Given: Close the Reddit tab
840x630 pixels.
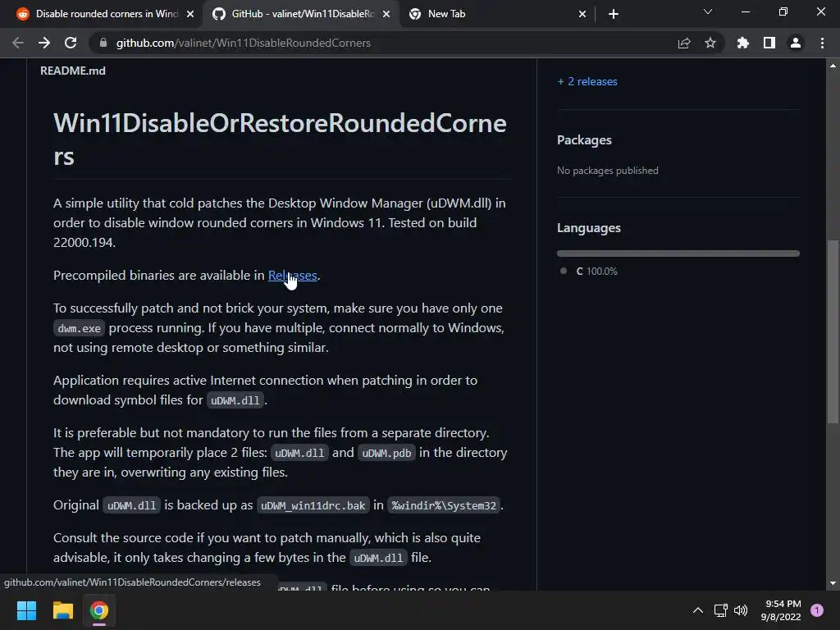Looking at the screenshot, I should pyautogui.click(x=190, y=14).
